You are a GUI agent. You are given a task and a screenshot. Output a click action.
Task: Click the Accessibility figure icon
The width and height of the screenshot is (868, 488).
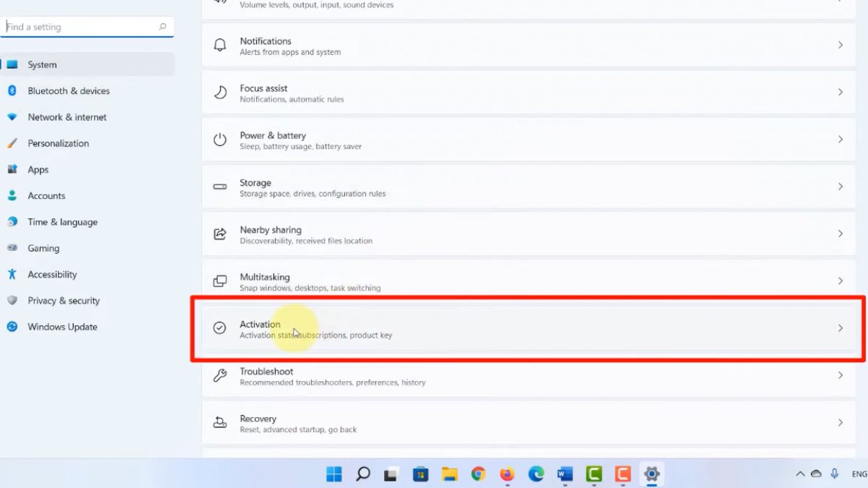coord(12,274)
